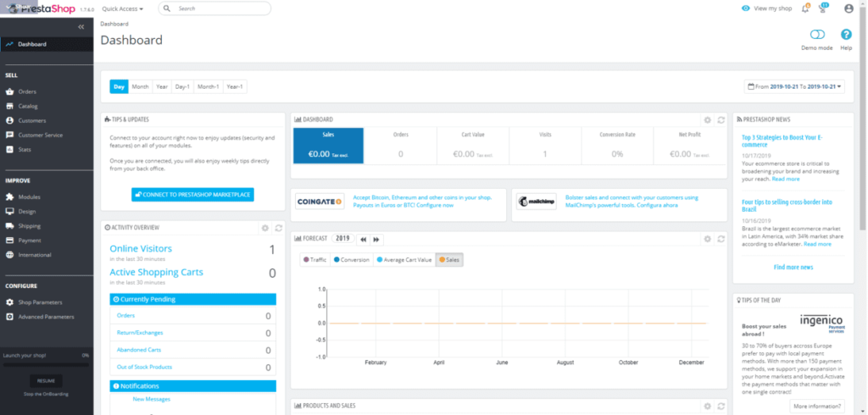This screenshot has width=868, height=415.
Task: Click More information button in tips
Action: (x=817, y=406)
